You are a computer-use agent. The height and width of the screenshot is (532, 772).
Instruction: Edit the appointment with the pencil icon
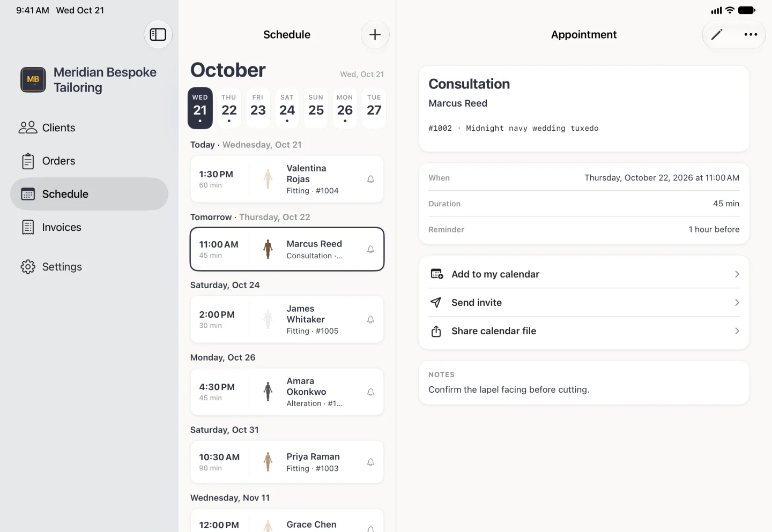717,35
